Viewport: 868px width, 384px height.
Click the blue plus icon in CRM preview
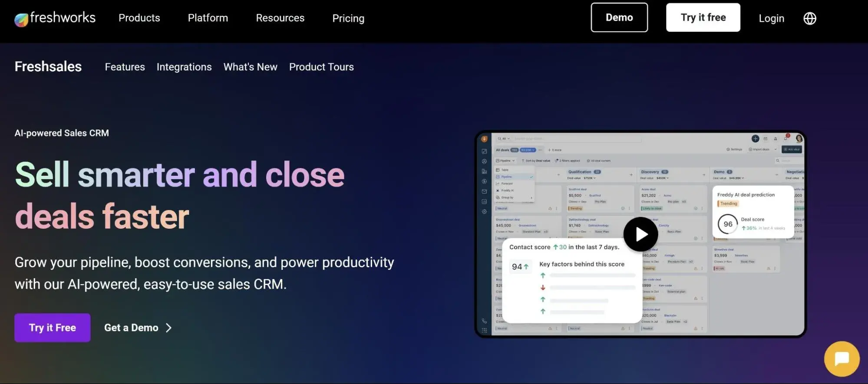tap(755, 139)
